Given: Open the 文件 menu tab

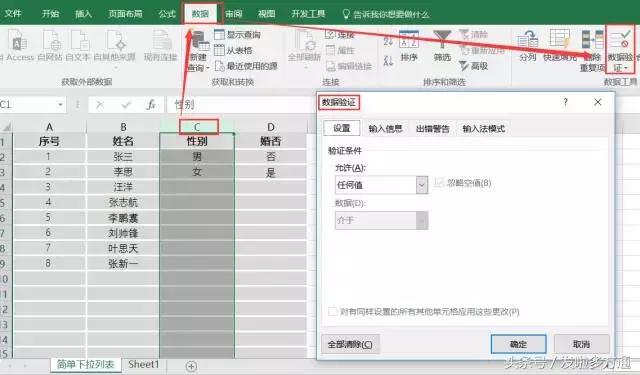Looking at the screenshot, I should coord(13,13).
